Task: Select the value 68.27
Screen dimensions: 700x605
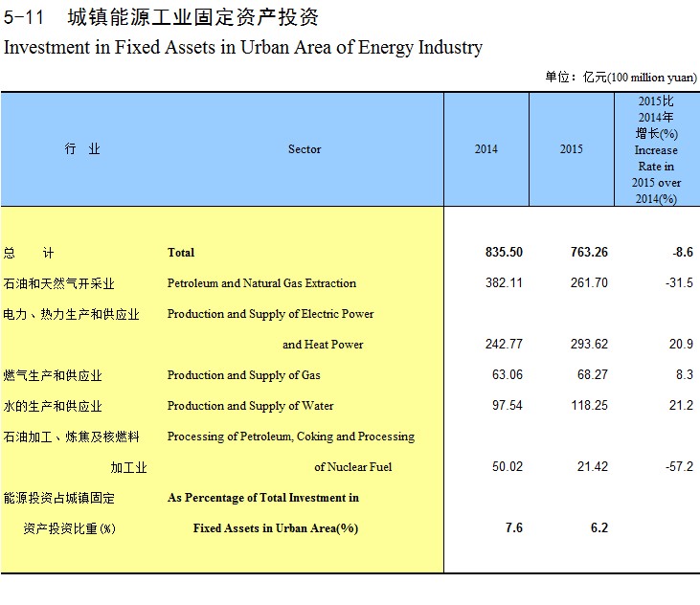Action: coord(593,375)
